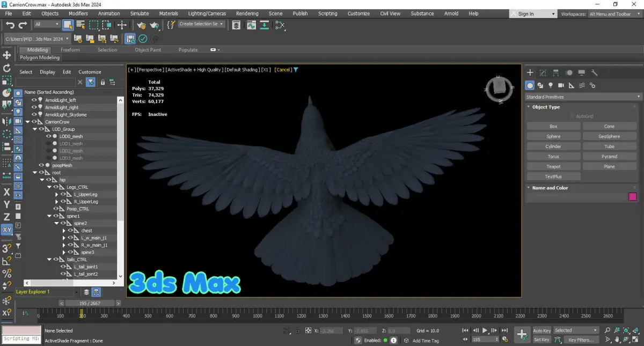Screen dimensions: 644x346
Task: Collapse the tails_CTRL node
Action: [x=49, y=260]
